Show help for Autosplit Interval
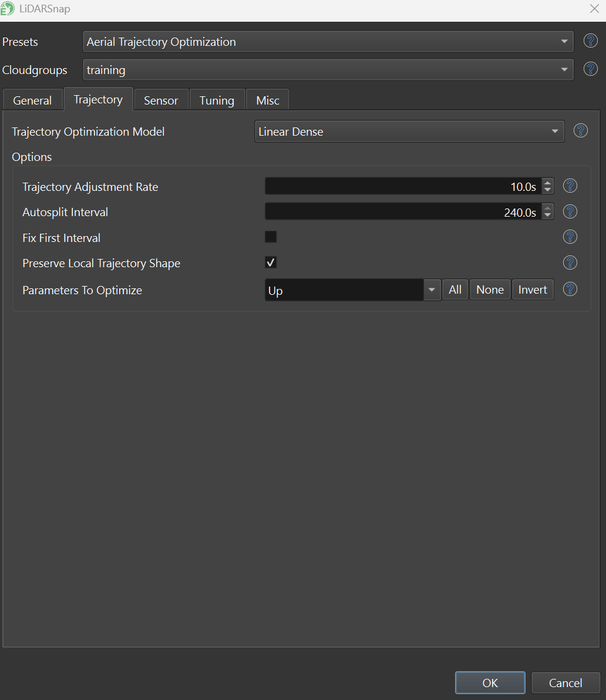The width and height of the screenshot is (606, 700). pos(570,212)
